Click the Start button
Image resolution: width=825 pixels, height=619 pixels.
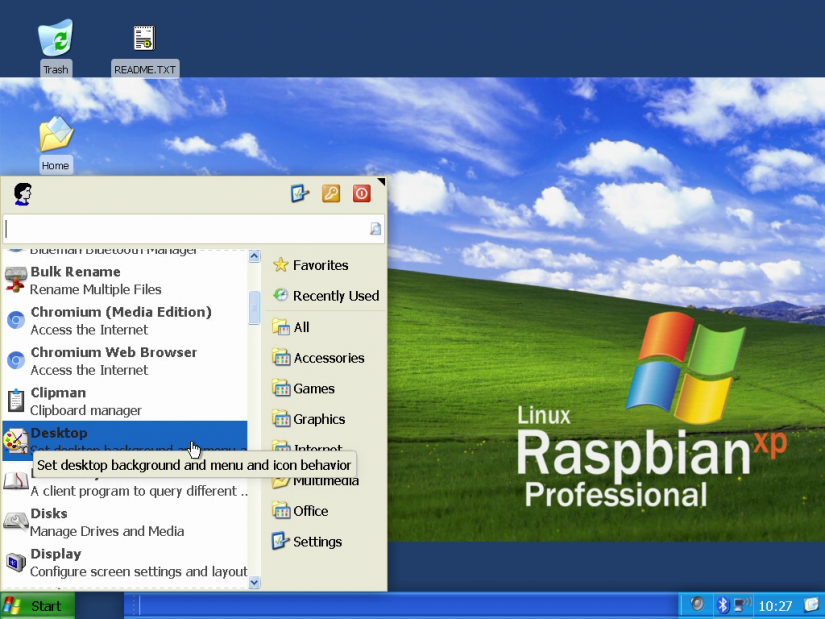(36, 605)
